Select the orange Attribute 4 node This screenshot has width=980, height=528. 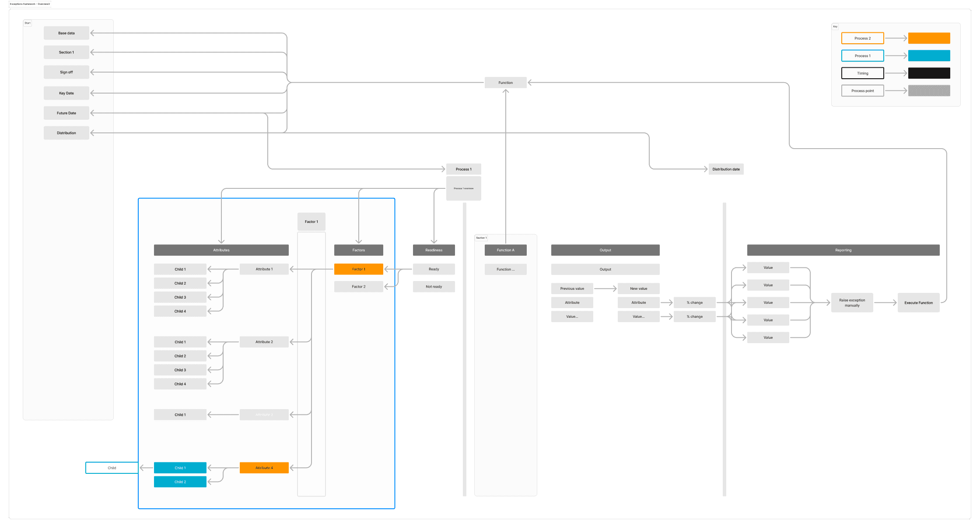click(264, 468)
